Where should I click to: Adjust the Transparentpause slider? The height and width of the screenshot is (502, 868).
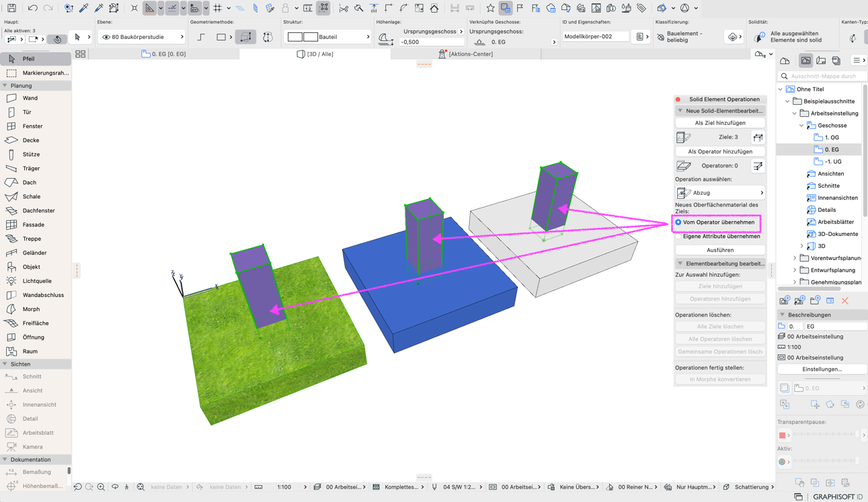click(826, 435)
